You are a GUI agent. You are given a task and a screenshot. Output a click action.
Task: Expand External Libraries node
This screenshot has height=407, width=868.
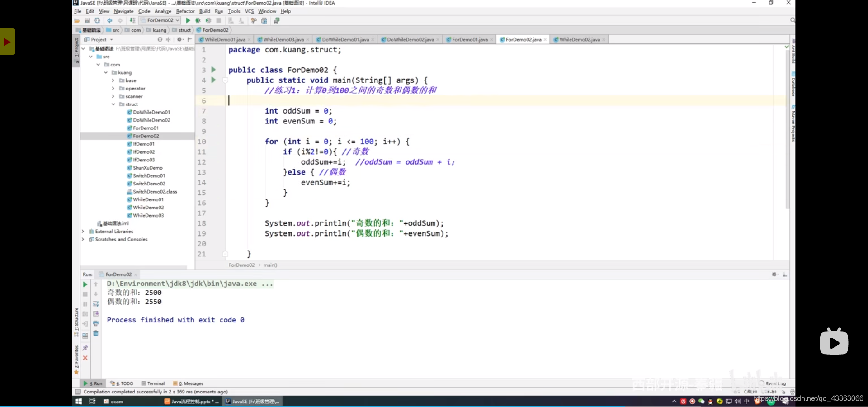[83, 232]
